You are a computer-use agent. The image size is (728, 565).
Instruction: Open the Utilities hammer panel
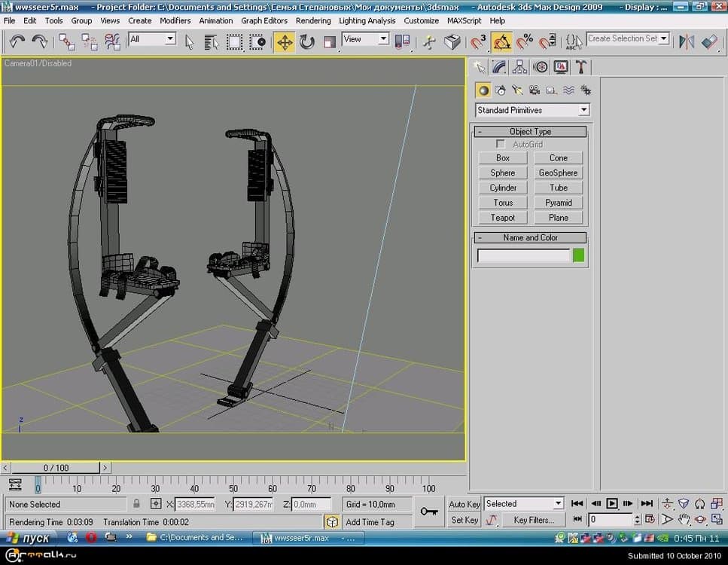click(x=580, y=68)
